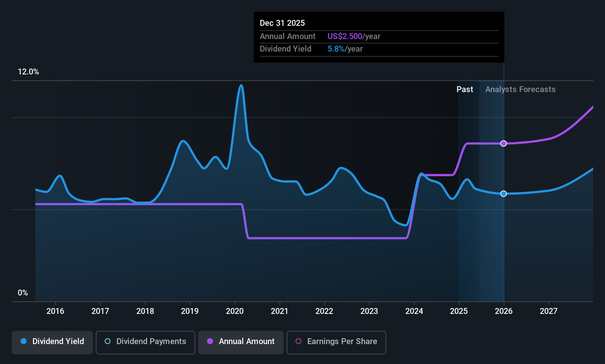Click the 2016 x-axis year label
605x364 pixels.
[55, 311]
